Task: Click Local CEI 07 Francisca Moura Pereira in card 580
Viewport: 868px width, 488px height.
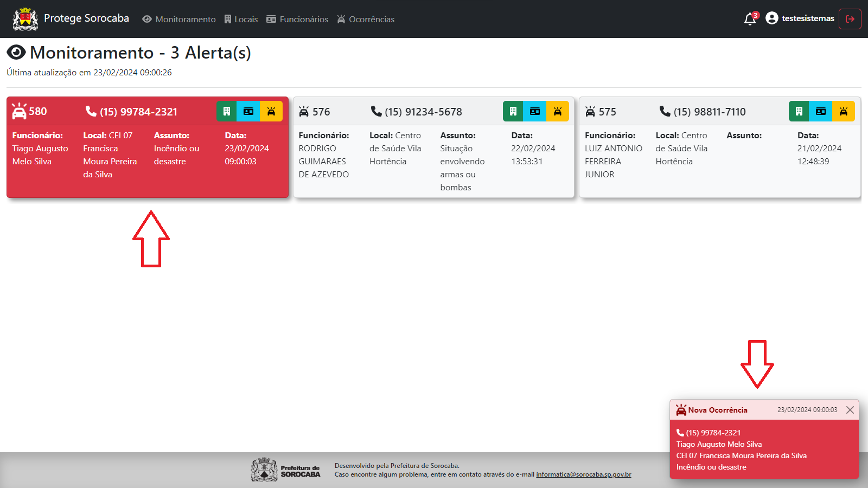Action: (x=110, y=155)
